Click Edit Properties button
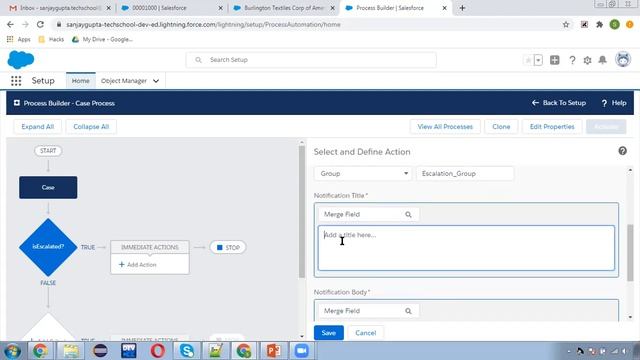Viewport: 640px width, 360px height. click(552, 127)
